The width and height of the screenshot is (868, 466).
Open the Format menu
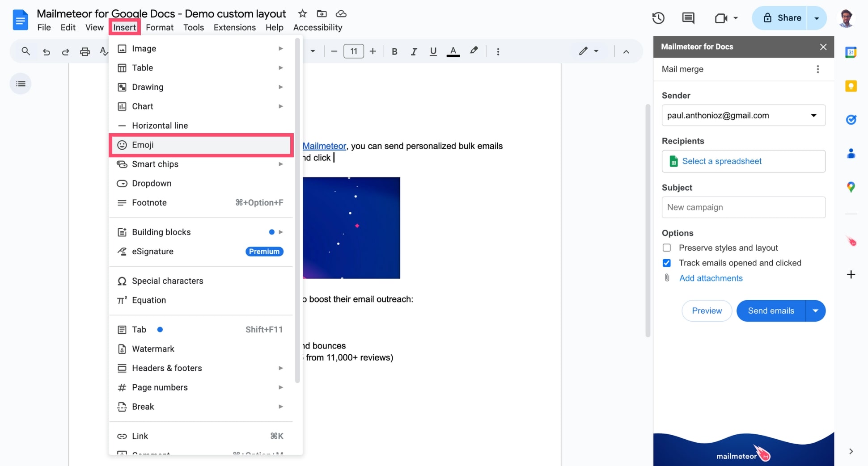[x=160, y=27]
